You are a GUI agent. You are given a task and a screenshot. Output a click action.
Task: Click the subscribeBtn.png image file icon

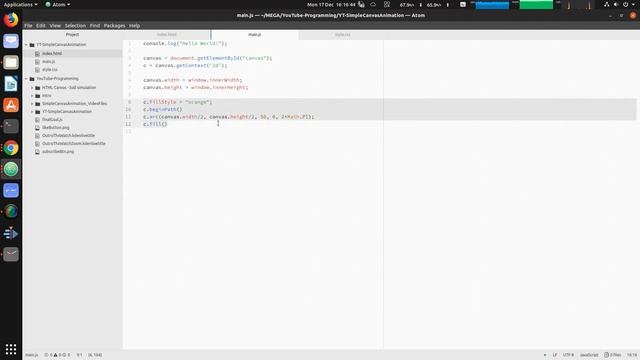pos(38,152)
